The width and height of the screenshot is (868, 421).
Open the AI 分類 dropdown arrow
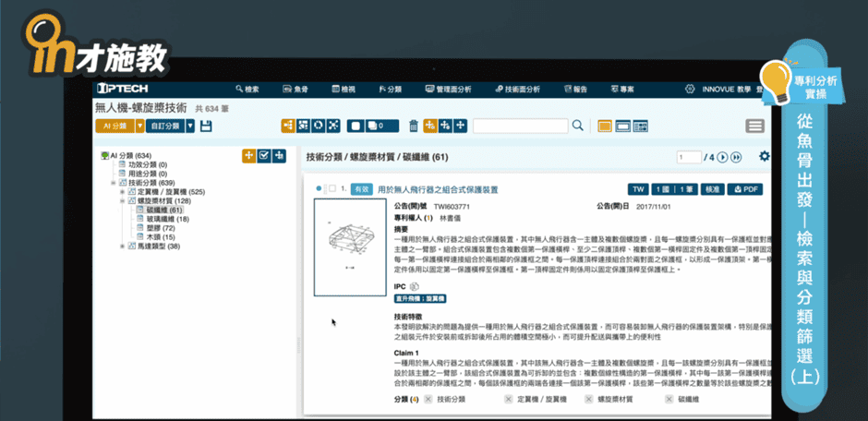click(138, 126)
